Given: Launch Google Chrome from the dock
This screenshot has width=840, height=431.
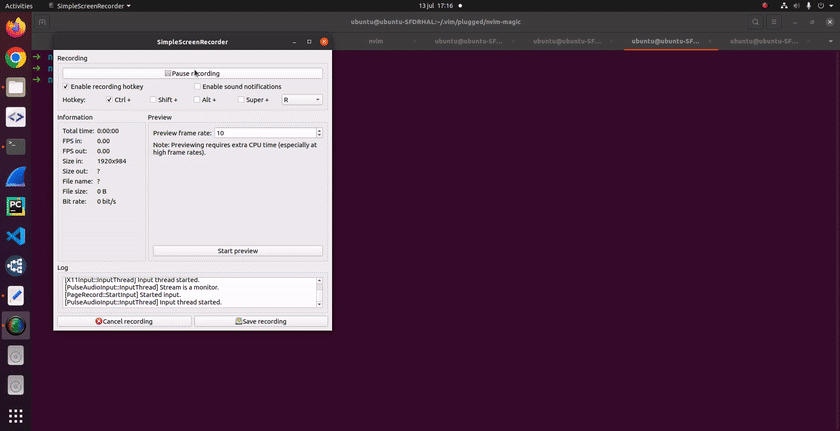Looking at the screenshot, I should point(16,57).
